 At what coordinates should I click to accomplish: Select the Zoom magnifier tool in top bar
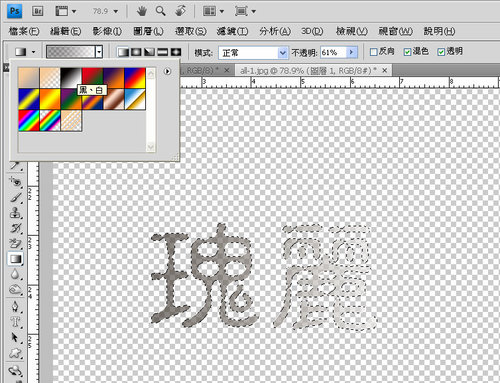point(161,11)
